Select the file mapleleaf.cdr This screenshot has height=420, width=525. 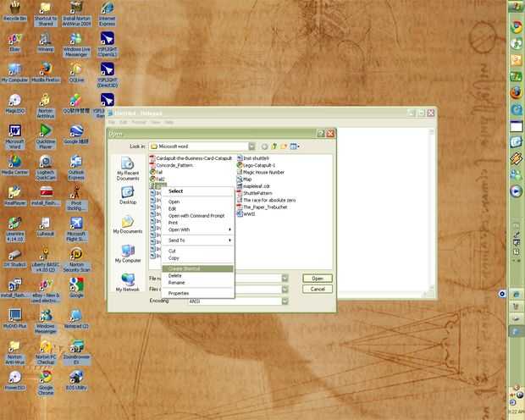253,186
